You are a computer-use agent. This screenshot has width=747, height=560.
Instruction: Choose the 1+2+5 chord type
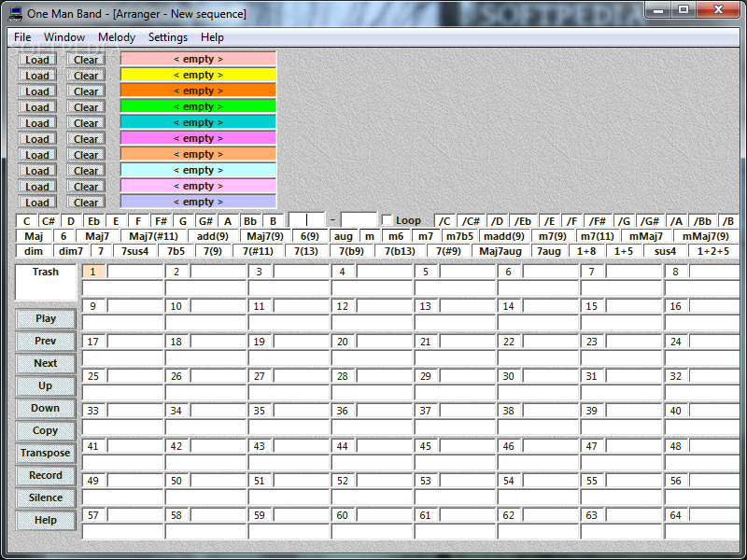tap(713, 251)
